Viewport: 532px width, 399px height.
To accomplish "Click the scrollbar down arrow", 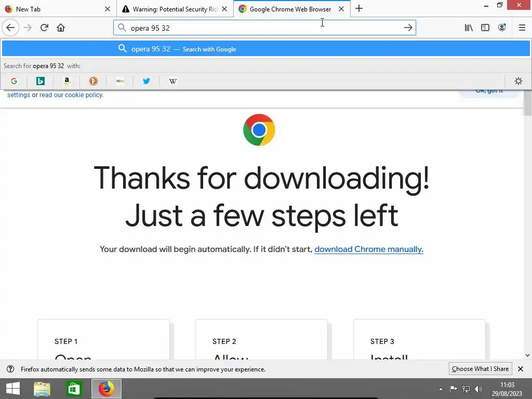I will click(x=528, y=355).
